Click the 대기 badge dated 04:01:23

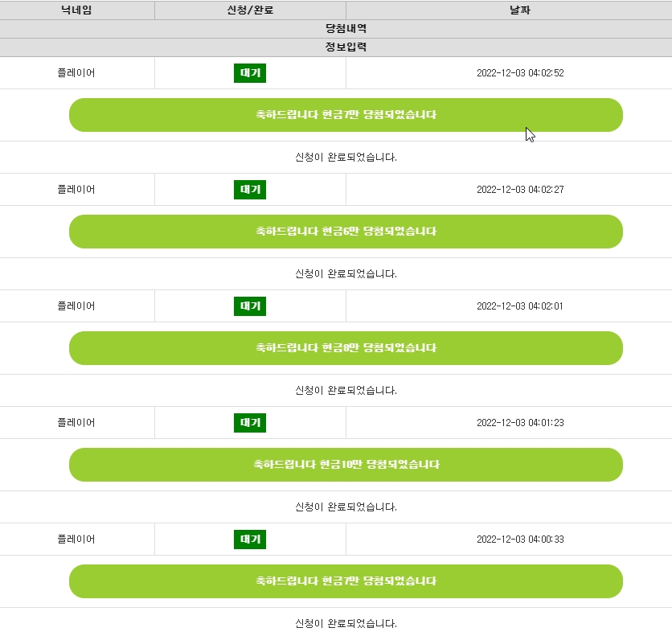pyautogui.click(x=250, y=423)
